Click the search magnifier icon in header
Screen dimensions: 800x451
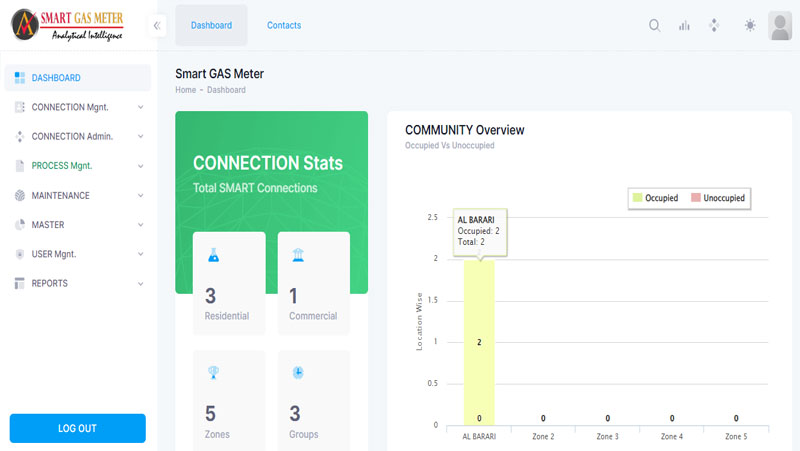tap(655, 26)
